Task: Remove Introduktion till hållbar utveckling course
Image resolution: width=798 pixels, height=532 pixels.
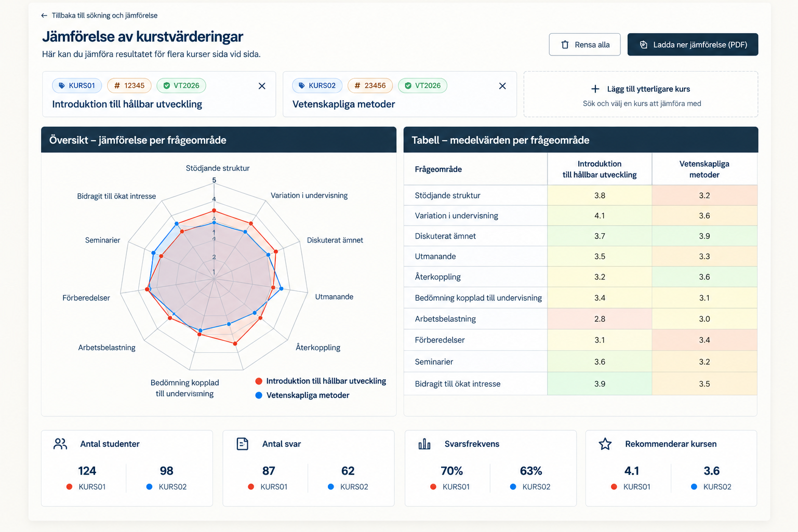Action: tap(262, 86)
